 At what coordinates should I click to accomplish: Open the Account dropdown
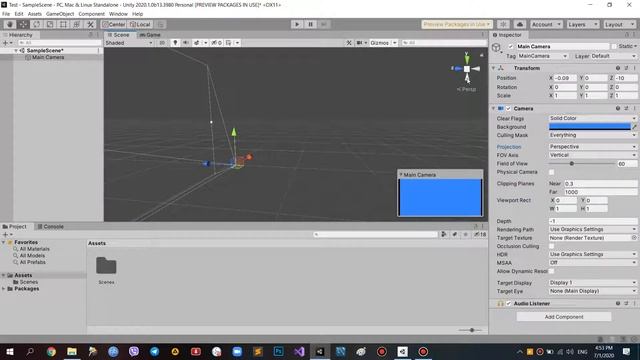click(x=546, y=24)
